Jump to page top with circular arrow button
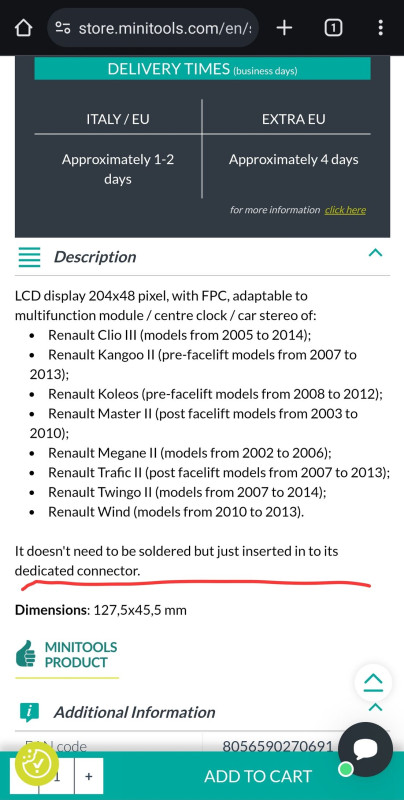404x800 pixels. 373,682
